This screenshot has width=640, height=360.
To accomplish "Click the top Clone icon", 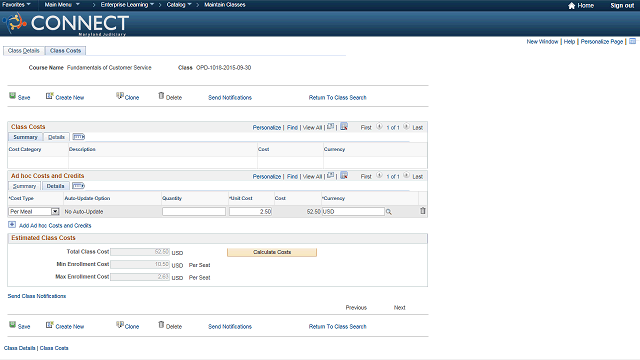I will tap(120, 96).
